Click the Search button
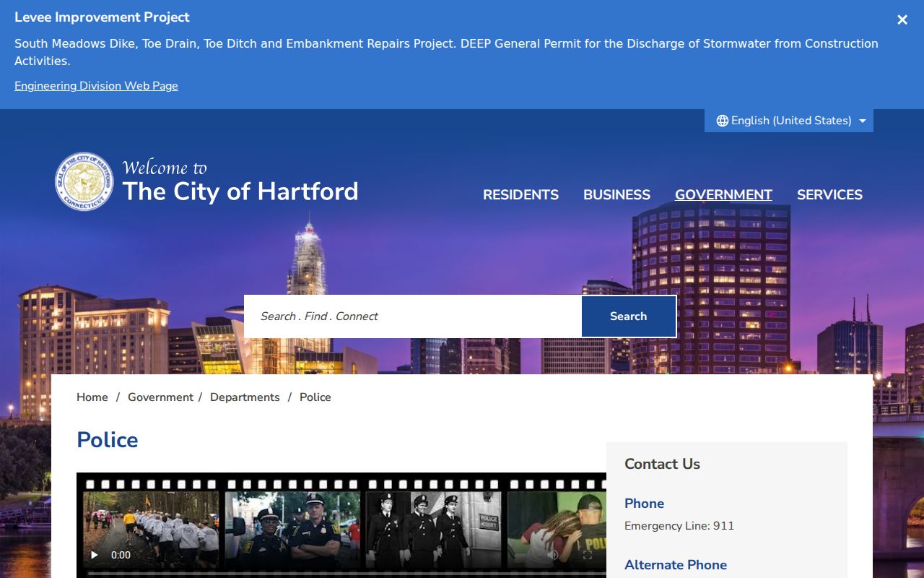The image size is (924, 578). pyautogui.click(x=628, y=316)
